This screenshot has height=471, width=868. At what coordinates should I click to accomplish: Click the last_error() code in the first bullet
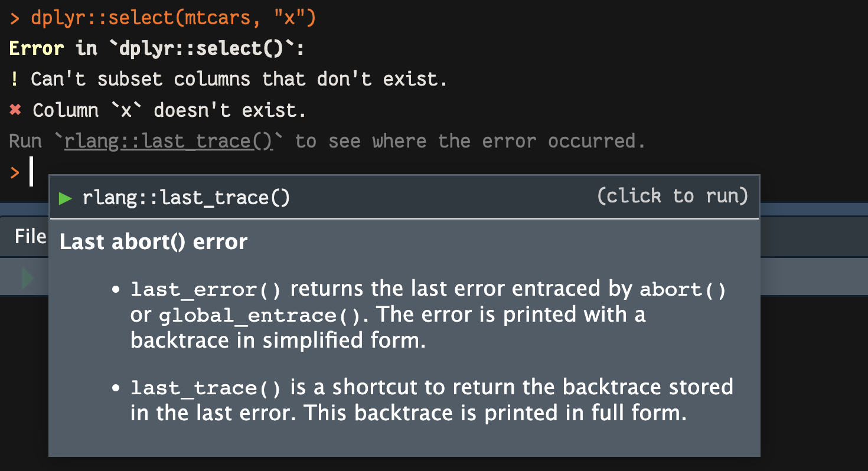[x=207, y=290]
